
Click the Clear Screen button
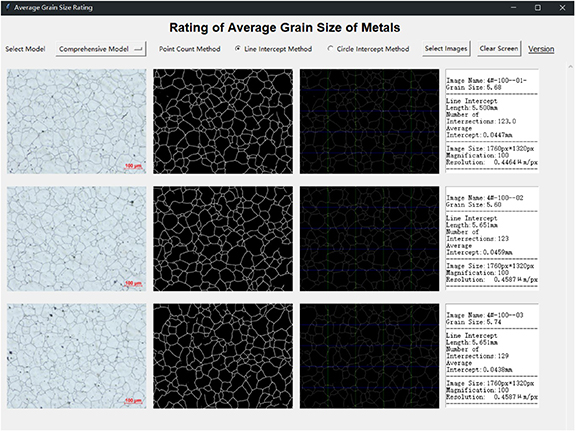(499, 48)
